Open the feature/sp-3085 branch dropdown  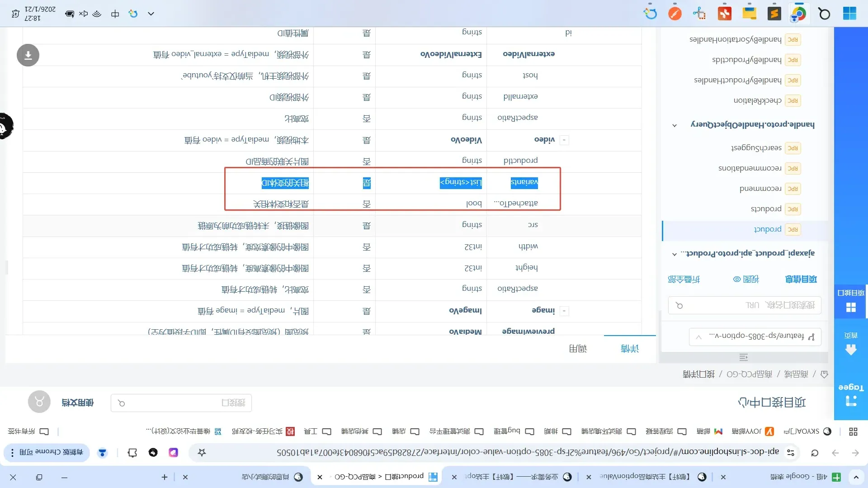pos(755,336)
